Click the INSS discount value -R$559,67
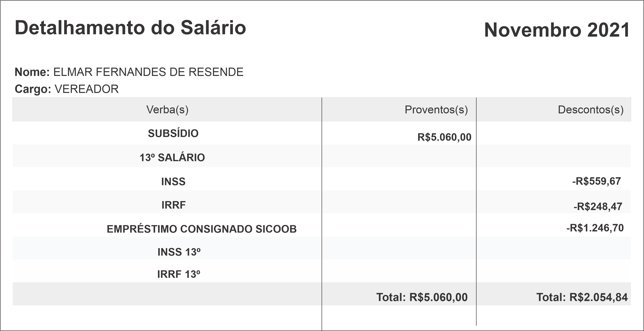 [x=596, y=181]
